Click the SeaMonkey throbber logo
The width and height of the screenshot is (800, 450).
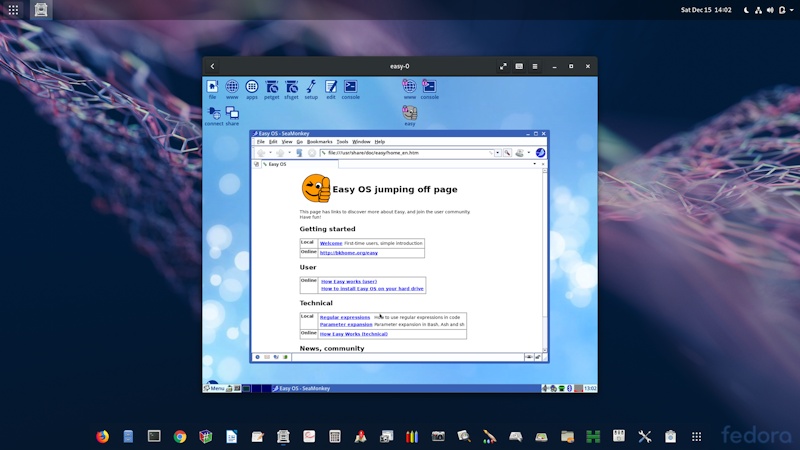click(540, 153)
